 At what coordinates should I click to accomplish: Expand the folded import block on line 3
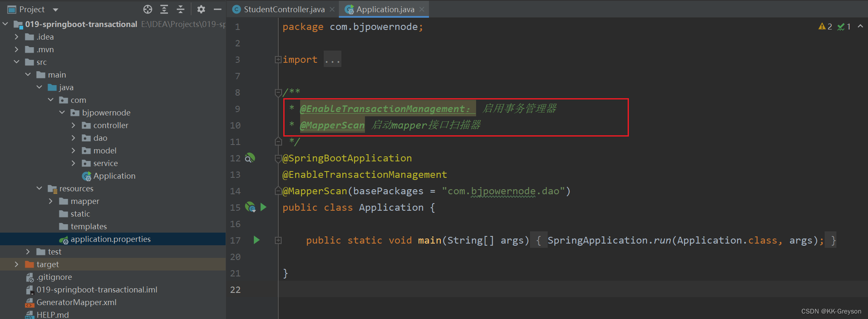(278, 60)
